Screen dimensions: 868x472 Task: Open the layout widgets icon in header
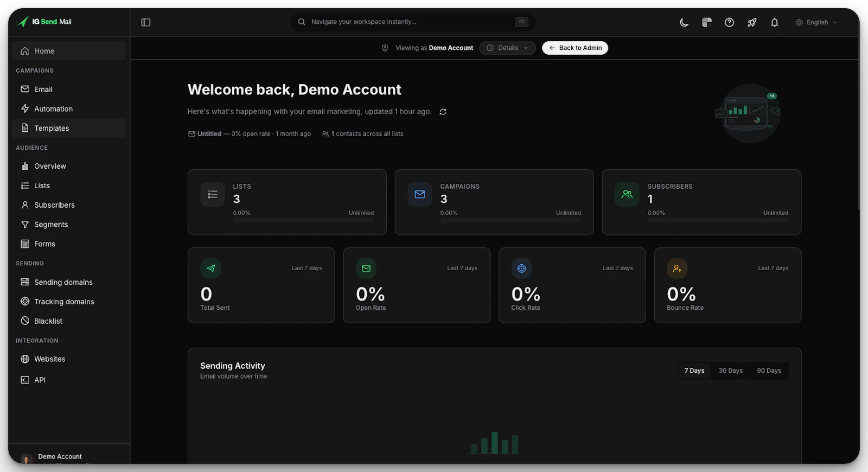click(x=707, y=22)
